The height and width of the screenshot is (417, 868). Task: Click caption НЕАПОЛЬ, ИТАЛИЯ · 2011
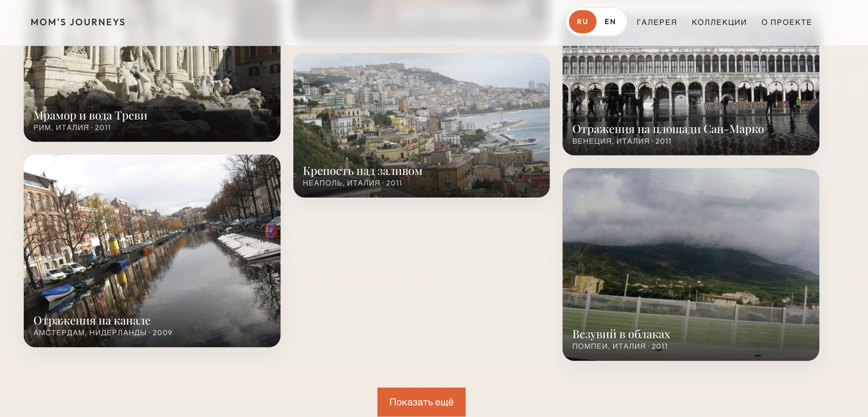click(x=352, y=183)
